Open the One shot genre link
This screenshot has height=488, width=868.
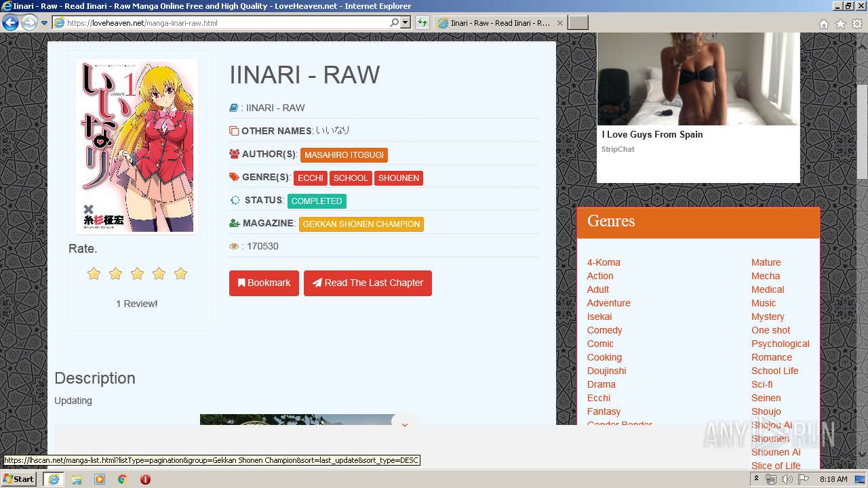point(771,330)
